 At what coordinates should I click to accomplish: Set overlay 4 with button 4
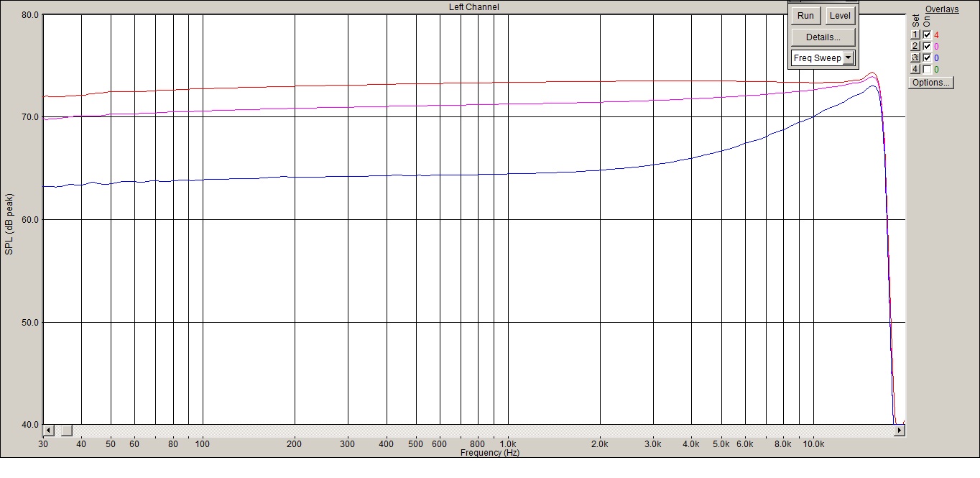(915, 69)
